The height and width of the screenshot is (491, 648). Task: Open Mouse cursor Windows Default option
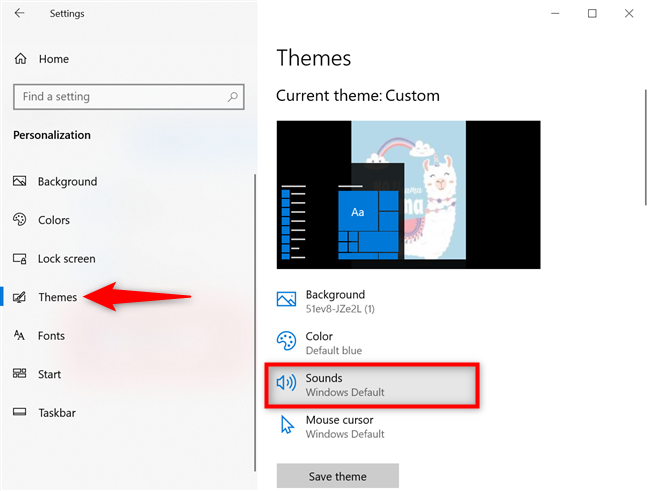point(371,427)
